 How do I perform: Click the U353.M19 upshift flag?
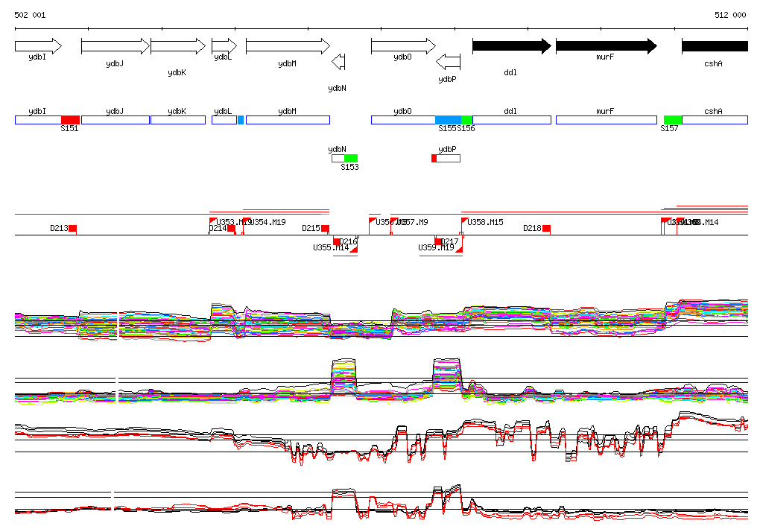point(212,221)
